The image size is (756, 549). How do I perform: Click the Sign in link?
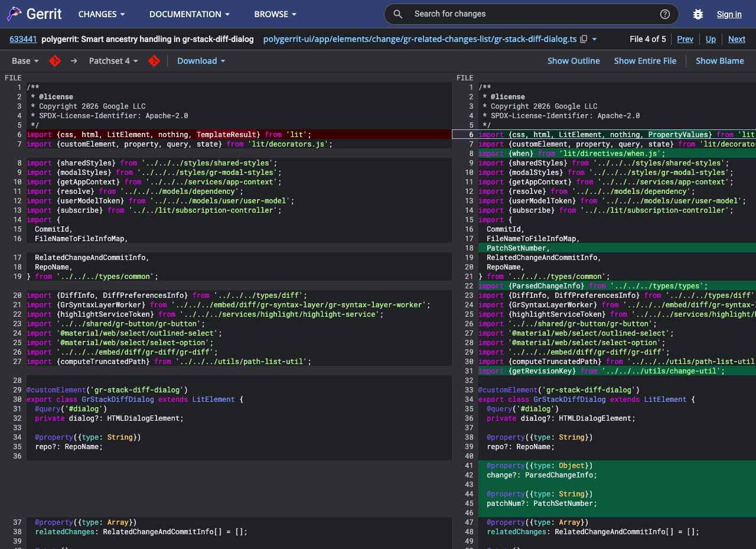[729, 14]
